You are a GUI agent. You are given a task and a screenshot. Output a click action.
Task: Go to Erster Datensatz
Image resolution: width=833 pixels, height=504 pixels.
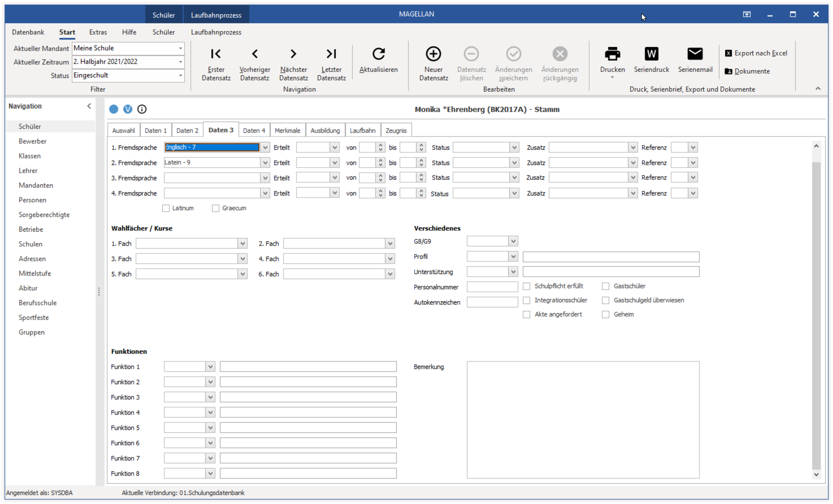(216, 54)
